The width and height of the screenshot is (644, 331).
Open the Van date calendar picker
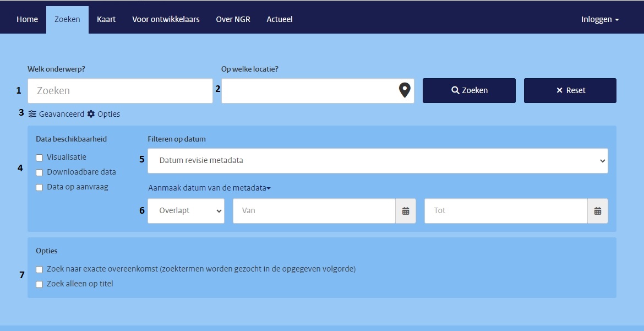[406, 211]
